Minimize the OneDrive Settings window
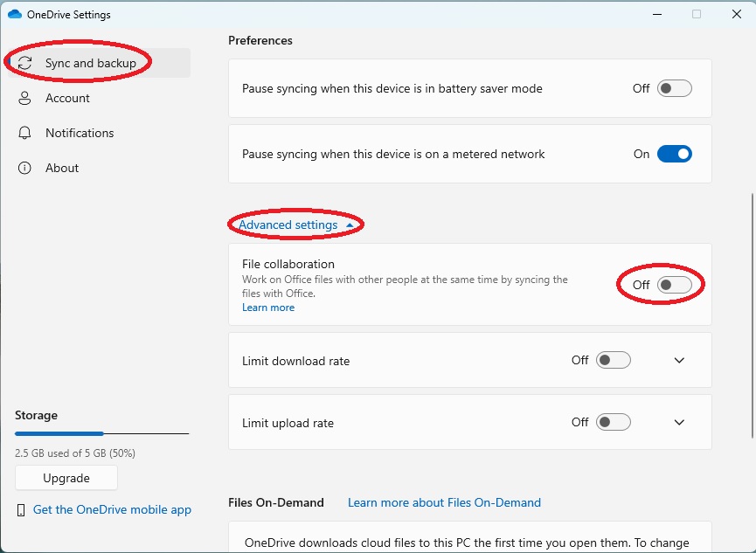The height and width of the screenshot is (553, 756). 656,15
